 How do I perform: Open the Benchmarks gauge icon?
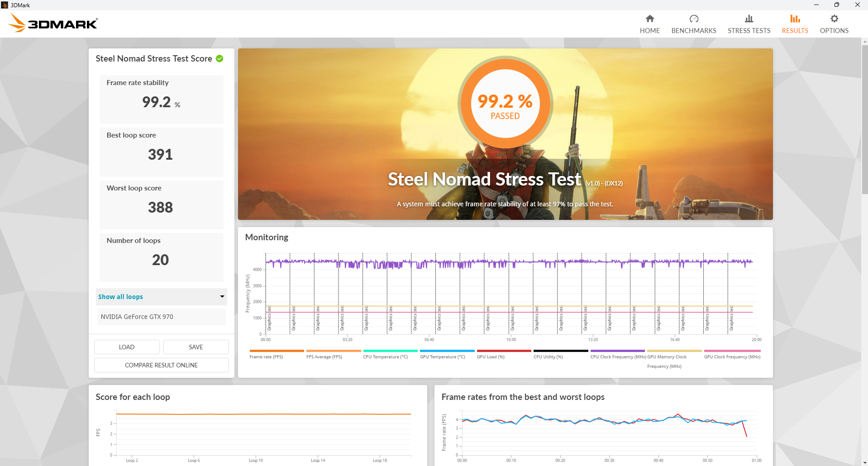click(x=693, y=19)
